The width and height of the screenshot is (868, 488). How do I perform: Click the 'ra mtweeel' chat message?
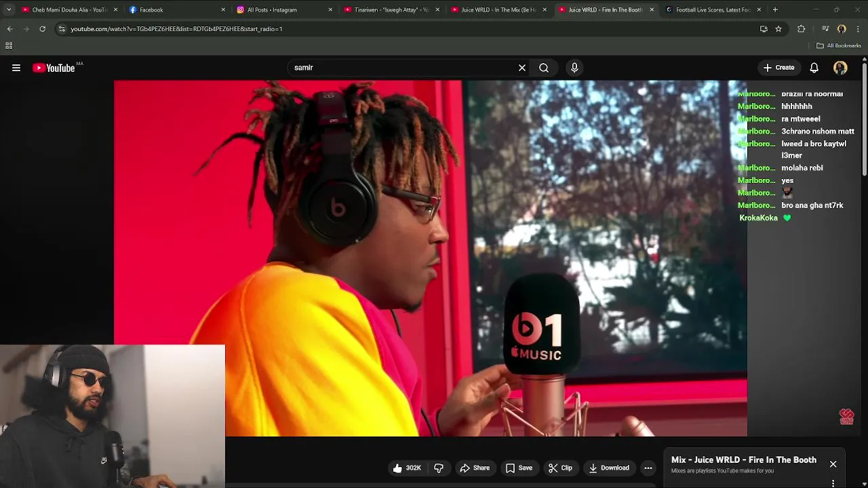(801, 119)
